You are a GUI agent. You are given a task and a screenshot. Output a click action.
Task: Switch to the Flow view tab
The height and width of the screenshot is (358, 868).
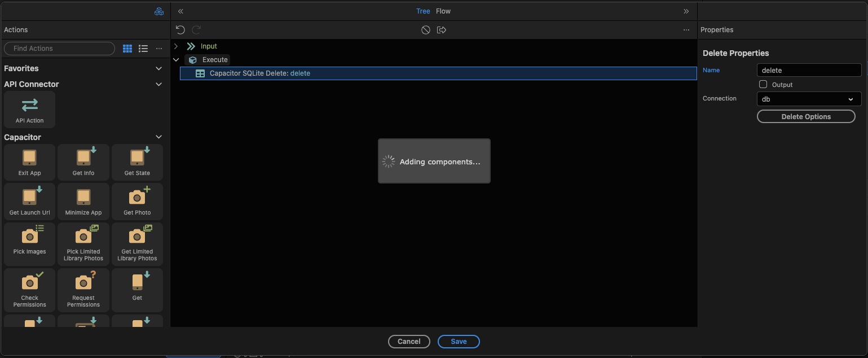coord(443,11)
